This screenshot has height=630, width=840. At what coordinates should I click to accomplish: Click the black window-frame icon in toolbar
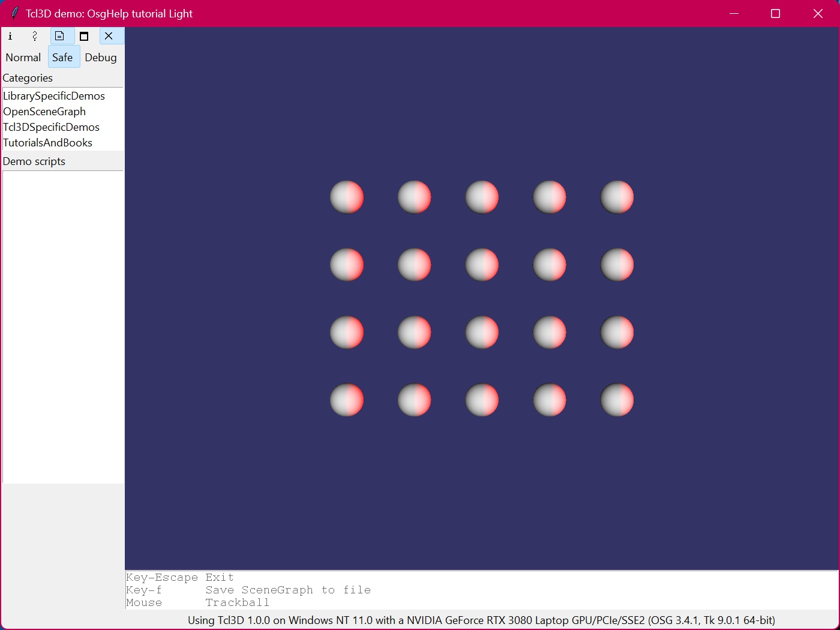pos(84,36)
